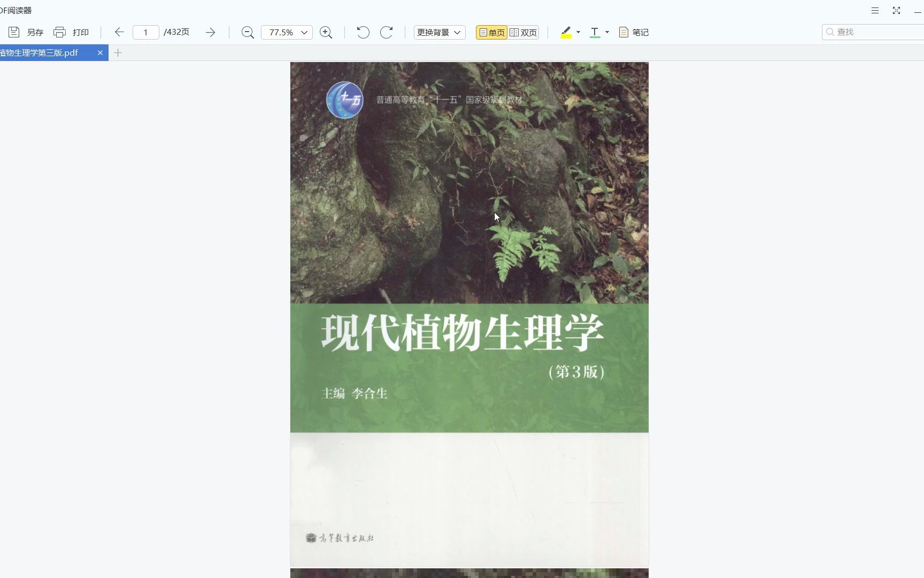Go to next page arrow
Viewport: 924px width, 578px height.
coord(211,32)
